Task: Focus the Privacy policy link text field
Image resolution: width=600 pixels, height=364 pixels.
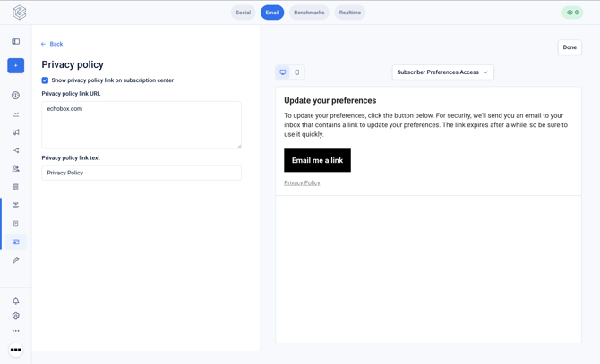Action: tap(141, 173)
